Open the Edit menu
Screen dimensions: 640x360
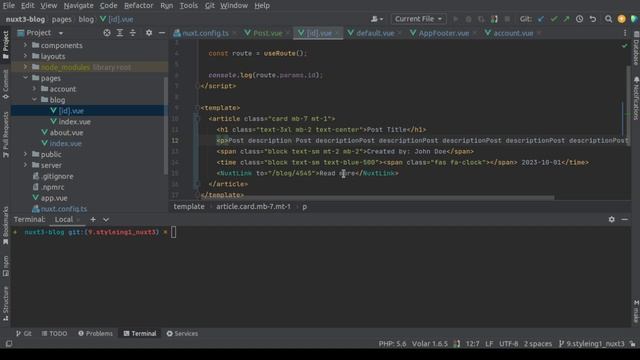click(27, 6)
